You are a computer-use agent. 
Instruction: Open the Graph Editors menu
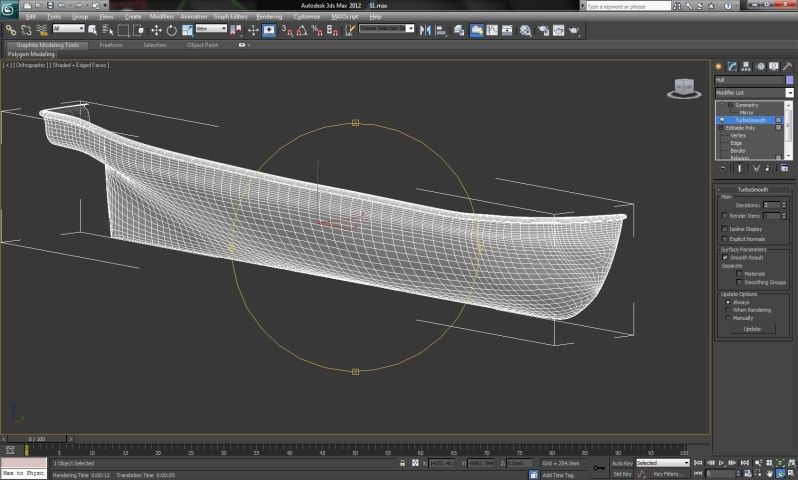pos(230,17)
